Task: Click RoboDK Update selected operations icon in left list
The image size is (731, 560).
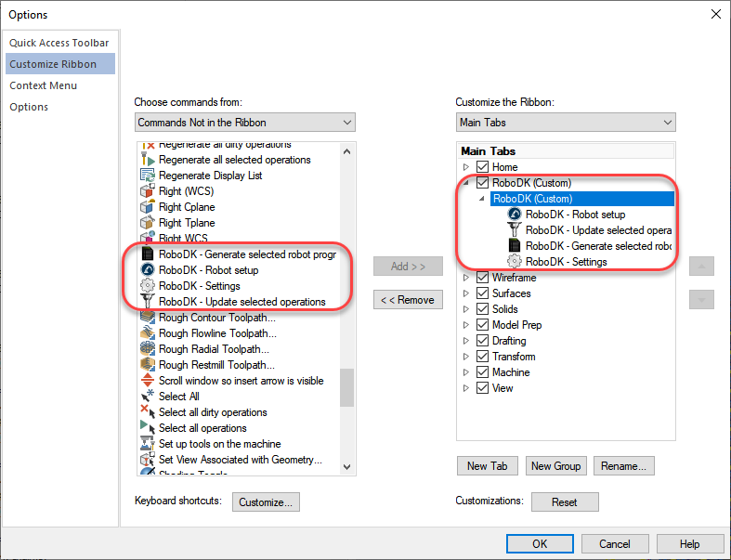Action: tap(147, 302)
